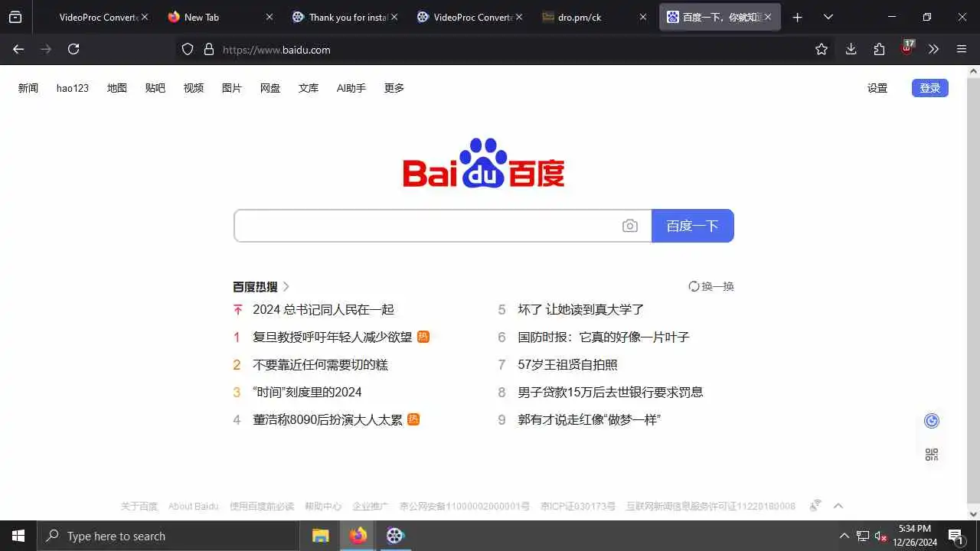Click the uBlock extension icon with the 17 badge
The image size is (980, 551).
[x=907, y=48]
